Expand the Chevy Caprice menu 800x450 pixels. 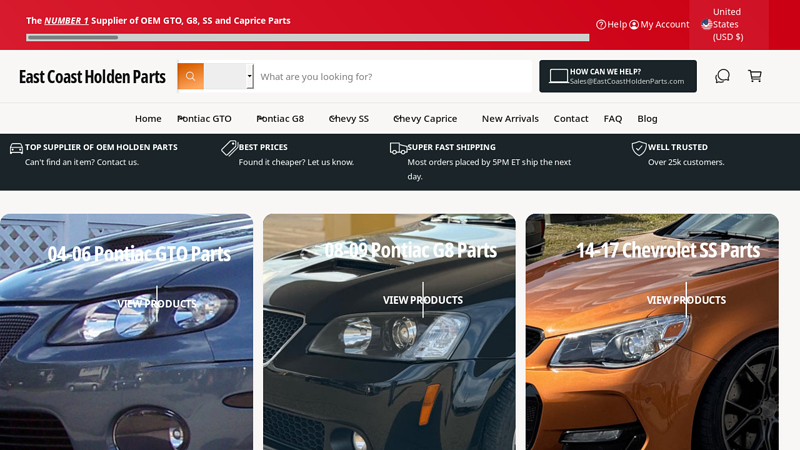click(425, 118)
